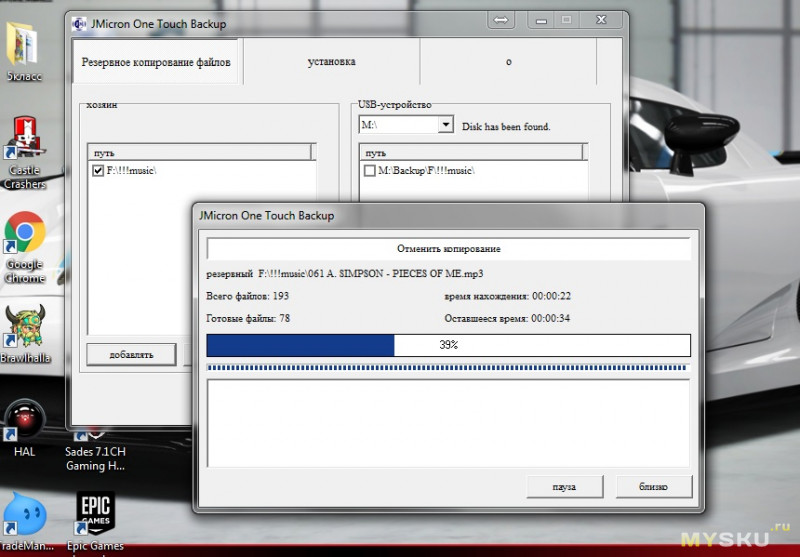Click the 39% blue progress bar
This screenshot has height=557, width=800.
(x=448, y=345)
